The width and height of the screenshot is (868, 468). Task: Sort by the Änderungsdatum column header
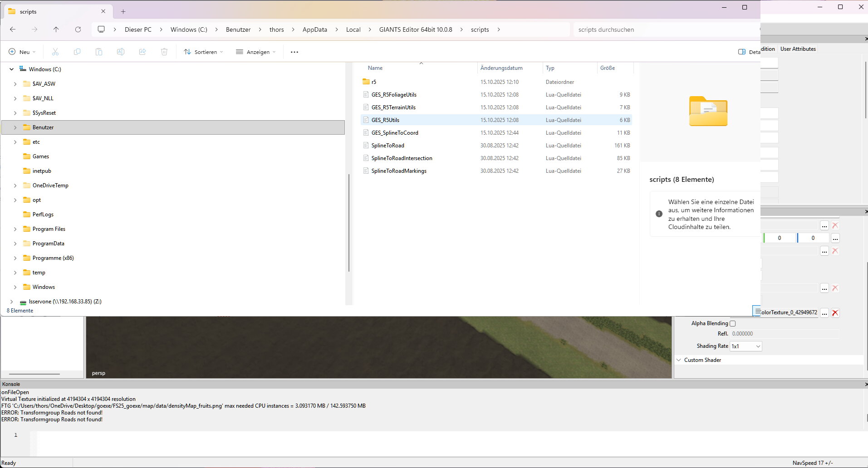click(x=501, y=68)
